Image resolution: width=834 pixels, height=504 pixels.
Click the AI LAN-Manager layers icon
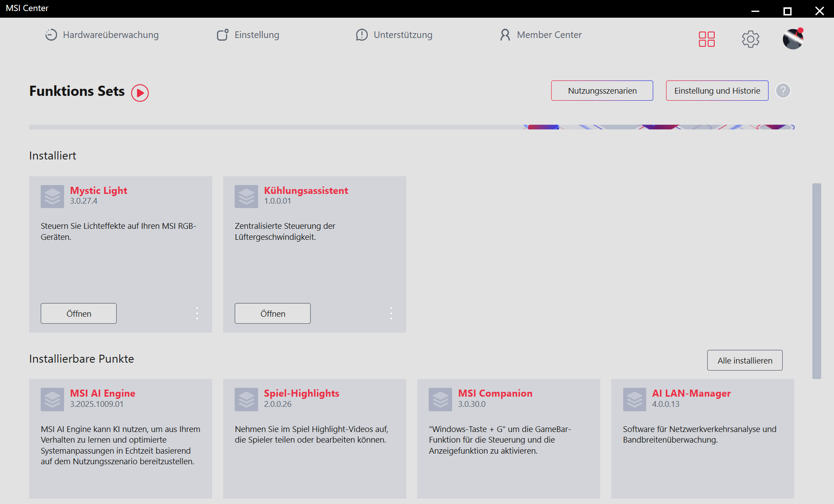635,400
